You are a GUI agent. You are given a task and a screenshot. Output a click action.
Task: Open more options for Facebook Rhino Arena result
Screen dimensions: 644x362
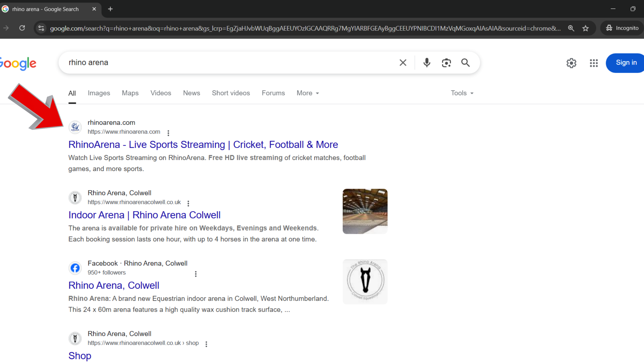point(196,274)
